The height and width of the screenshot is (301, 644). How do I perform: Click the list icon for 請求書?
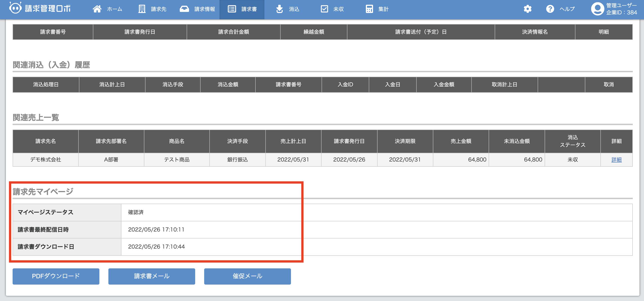pos(232,9)
